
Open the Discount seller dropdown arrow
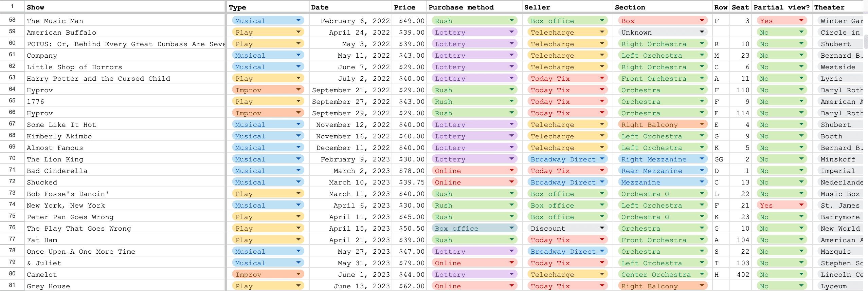coord(602,228)
